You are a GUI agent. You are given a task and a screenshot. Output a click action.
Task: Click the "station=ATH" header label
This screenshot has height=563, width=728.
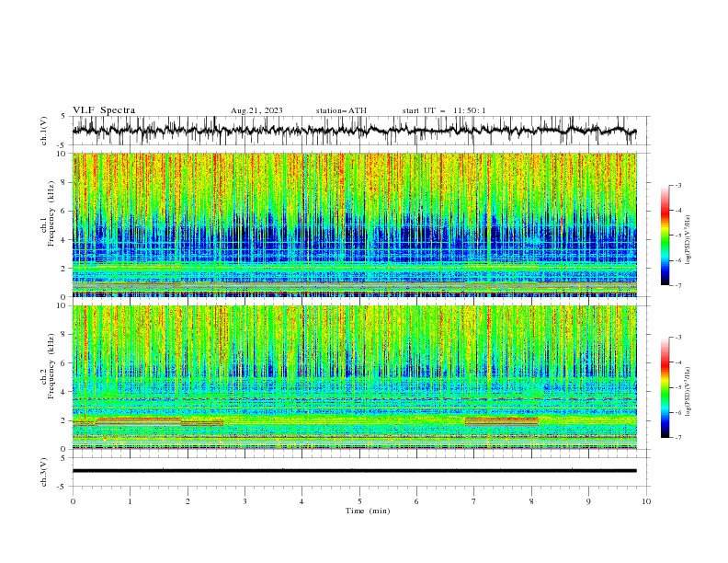click(341, 110)
